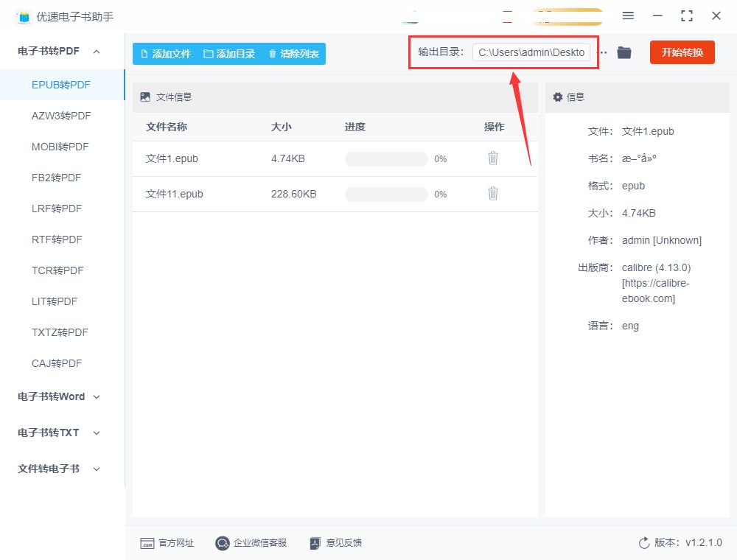Select CAJ转PDF in the sidebar

coord(57,363)
